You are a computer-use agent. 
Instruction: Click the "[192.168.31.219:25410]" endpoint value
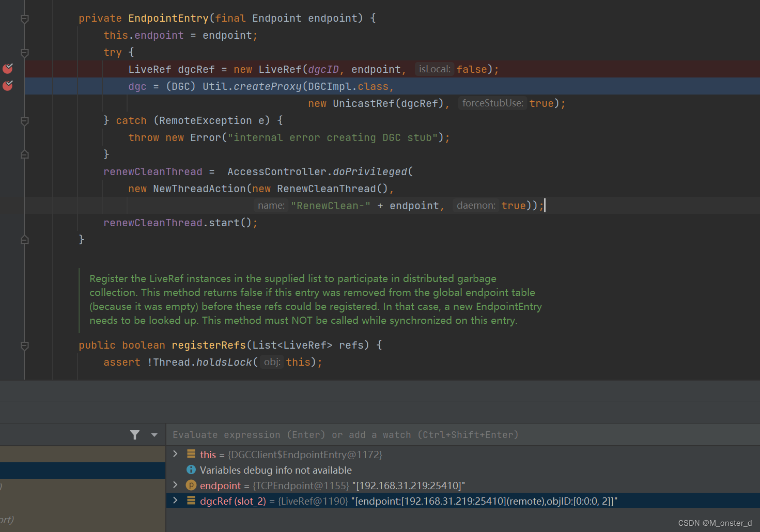point(408,486)
